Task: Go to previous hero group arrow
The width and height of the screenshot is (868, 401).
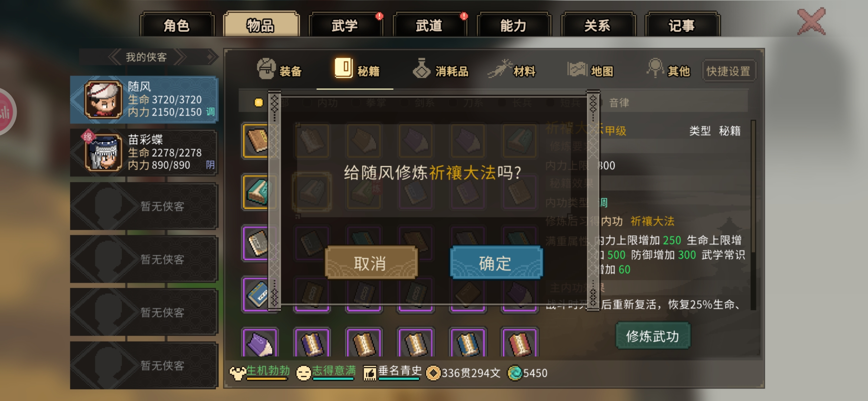Action: click(115, 57)
